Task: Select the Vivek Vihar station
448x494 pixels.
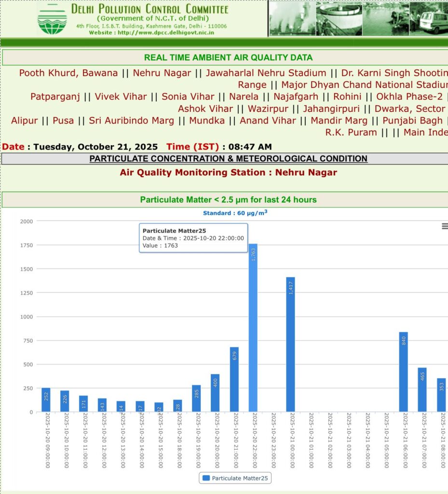Action: point(121,97)
